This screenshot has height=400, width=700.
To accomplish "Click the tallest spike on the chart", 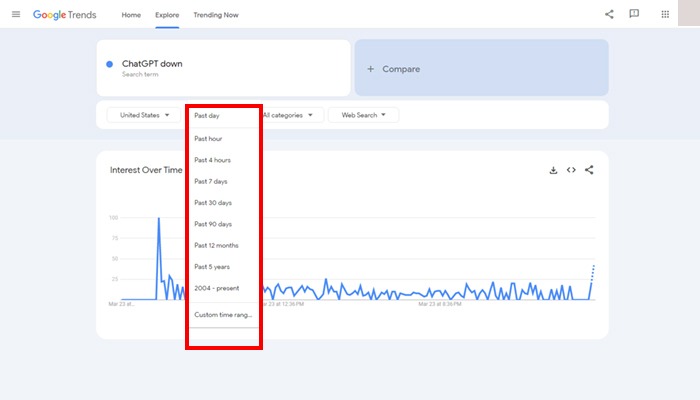I will [x=158, y=218].
